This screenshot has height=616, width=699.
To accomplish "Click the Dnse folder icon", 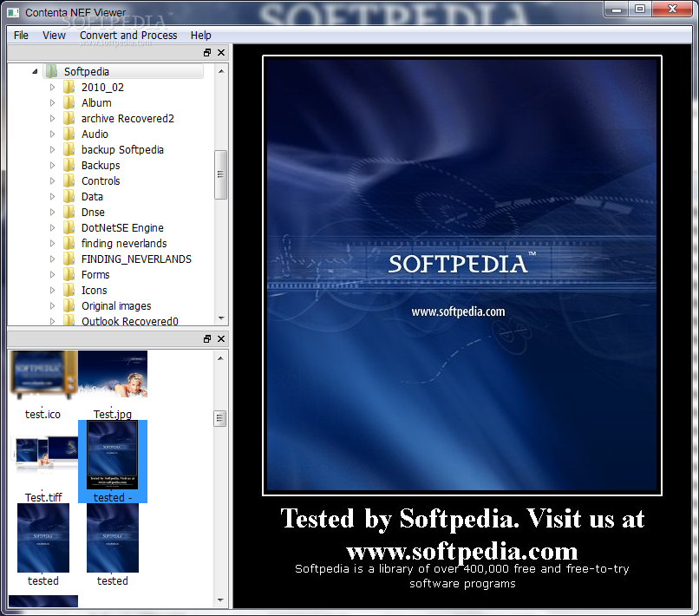I will pyautogui.click(x=69, y=212).
